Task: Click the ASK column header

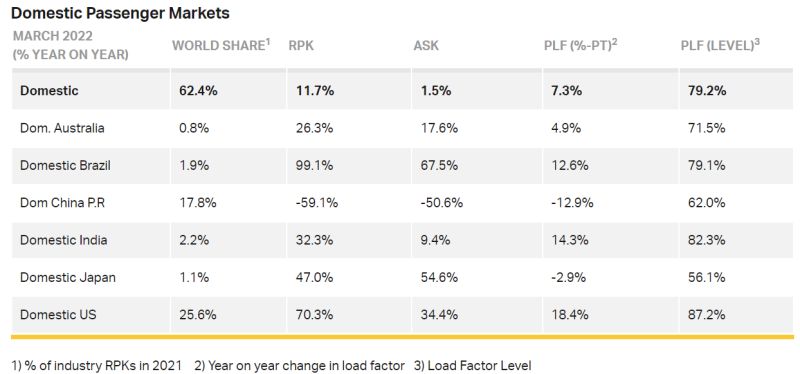Action: 426,45
